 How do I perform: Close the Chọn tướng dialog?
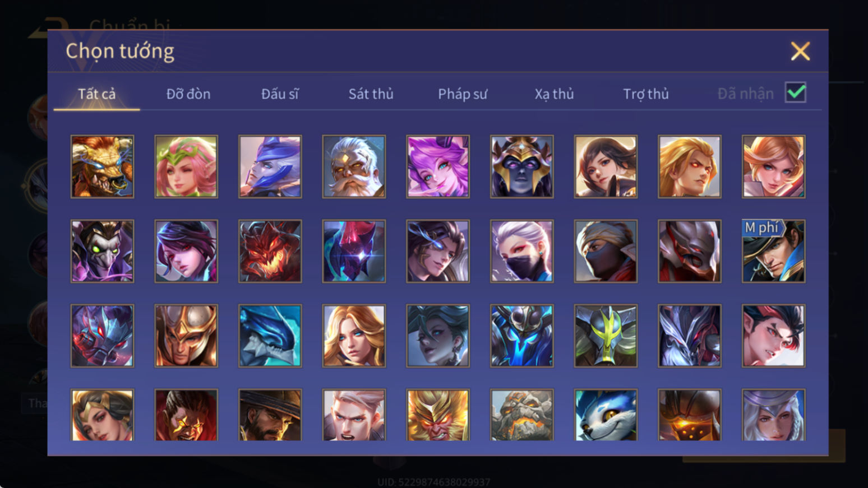tap(800, 51)
